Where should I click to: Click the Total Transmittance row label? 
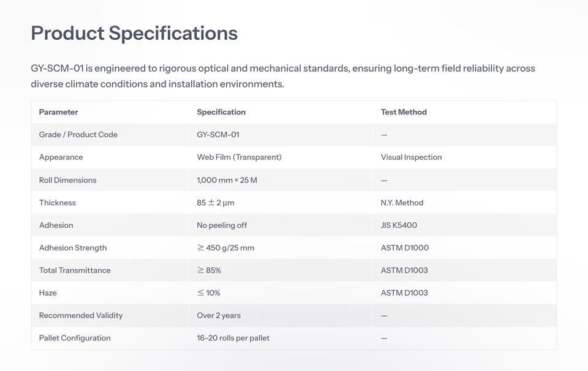(x=75, y=271)
